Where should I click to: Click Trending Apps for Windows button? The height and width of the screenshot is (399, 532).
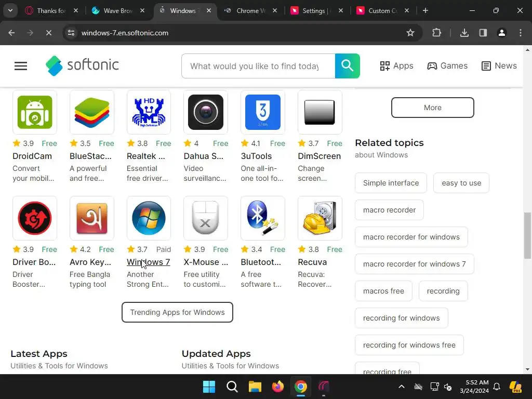177,312
